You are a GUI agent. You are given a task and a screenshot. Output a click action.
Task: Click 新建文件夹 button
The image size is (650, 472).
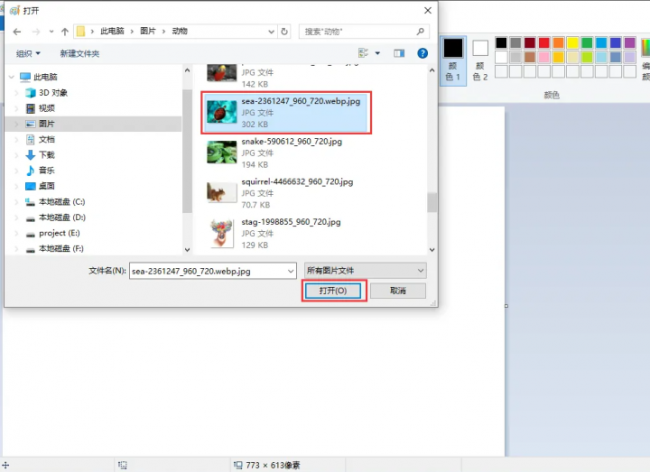coord(80,53)
